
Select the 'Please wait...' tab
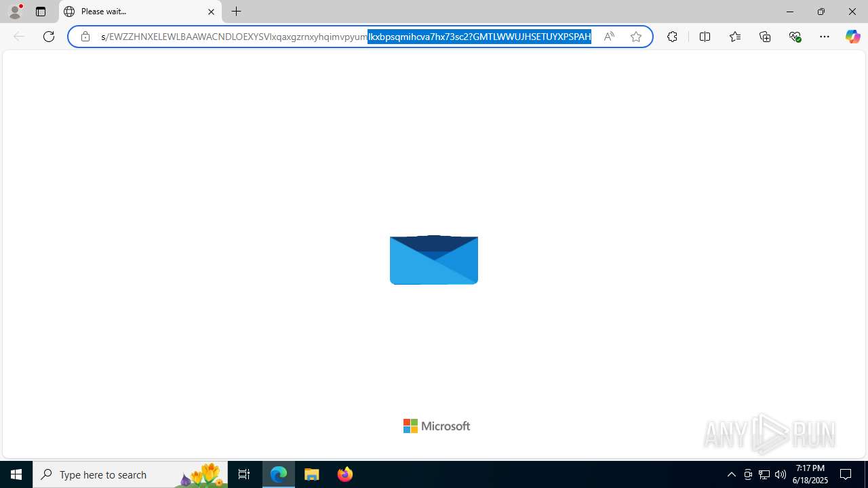coord(140,12)
